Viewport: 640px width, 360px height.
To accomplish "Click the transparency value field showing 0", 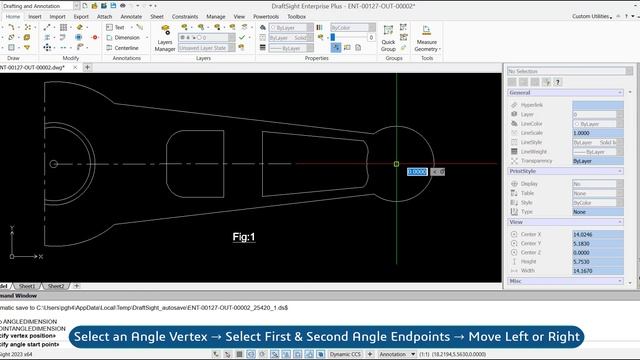I will click(371, 38).
